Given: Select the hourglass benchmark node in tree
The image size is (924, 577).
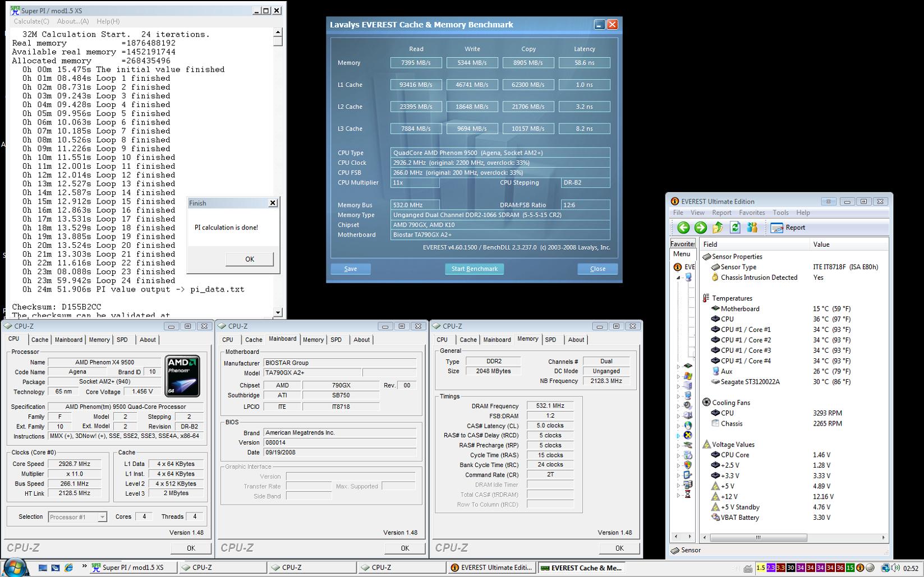Looking at the screenshot, I should point(688,495).
